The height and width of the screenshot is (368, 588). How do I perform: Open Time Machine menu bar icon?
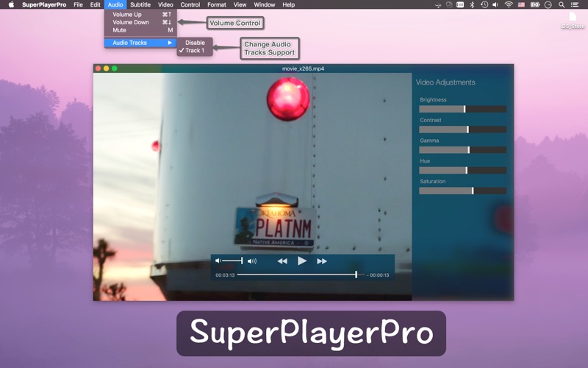click(484, 4)
